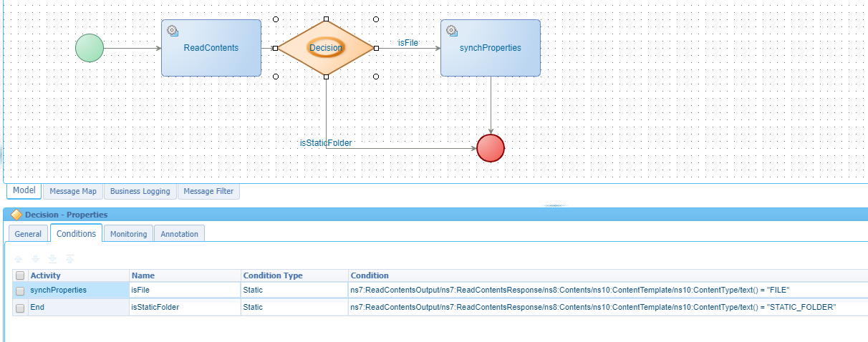Click the gear icon on synchProperties activity

click(x=451, y=30)
